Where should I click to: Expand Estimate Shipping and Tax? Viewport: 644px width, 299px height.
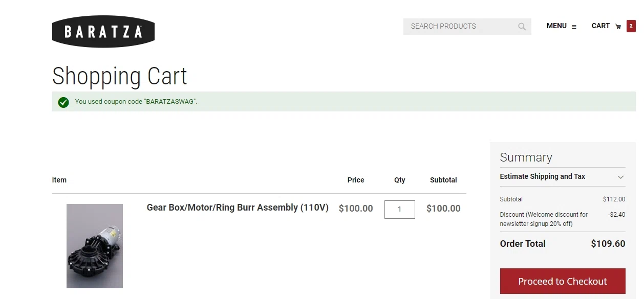pyautogui.click(x=563, y=177)
